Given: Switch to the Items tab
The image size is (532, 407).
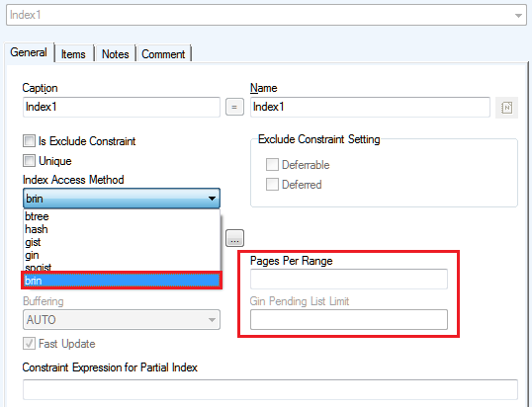Looking at the screenshot, I should click(73, 54).
